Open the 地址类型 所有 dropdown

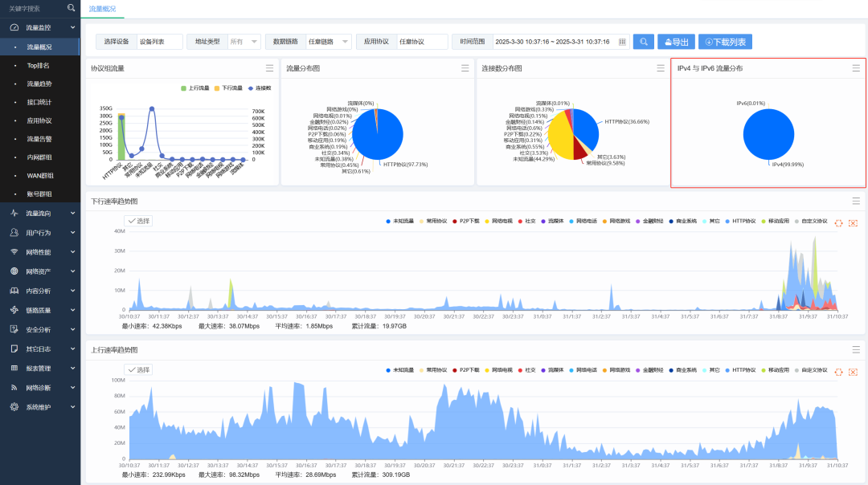[244, 42]
